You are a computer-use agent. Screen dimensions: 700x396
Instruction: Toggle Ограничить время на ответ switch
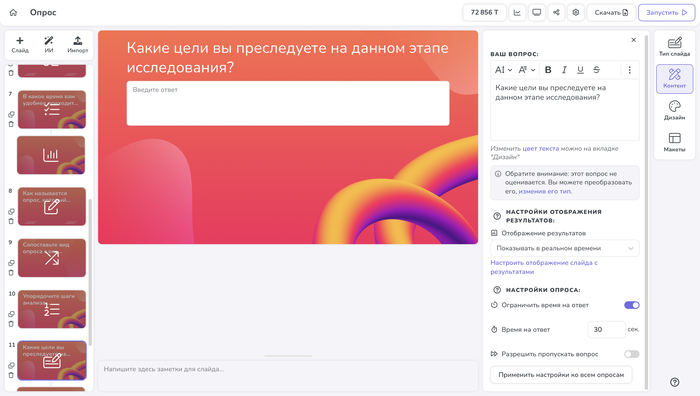click(x=632, y=305)
